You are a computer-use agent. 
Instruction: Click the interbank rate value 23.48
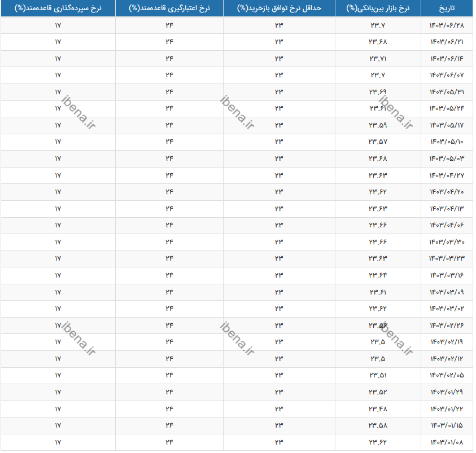[378, 409]
